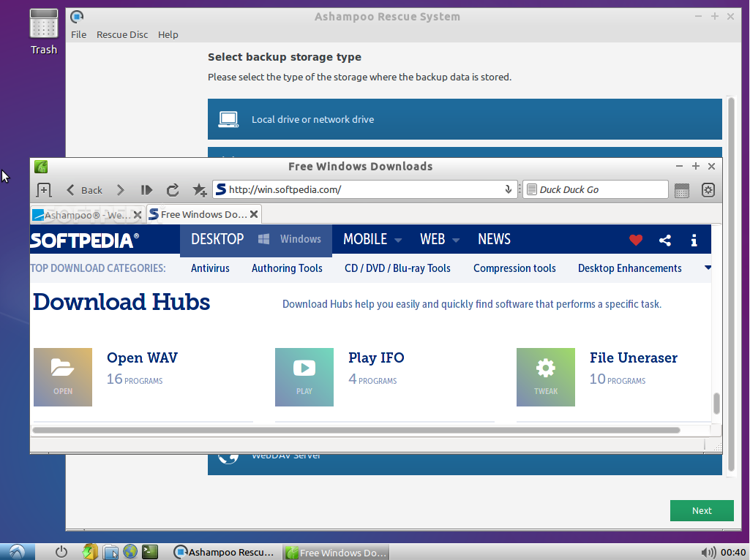Click Next in Ashampoo Rescue System
The width and height of the screenshot is (750, 560).
[702, 510]
